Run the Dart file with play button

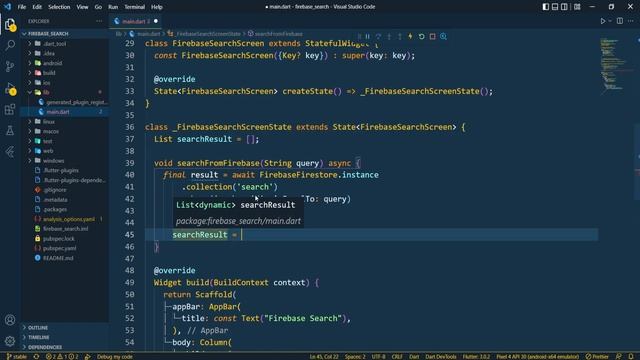[602, 21]
